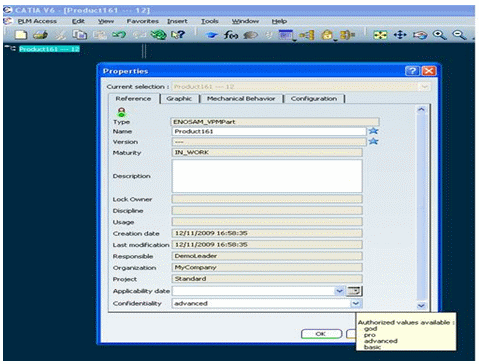Open the Insert menu
The width and height of the screenshot is (479, 364).
[x=177, y=21]
